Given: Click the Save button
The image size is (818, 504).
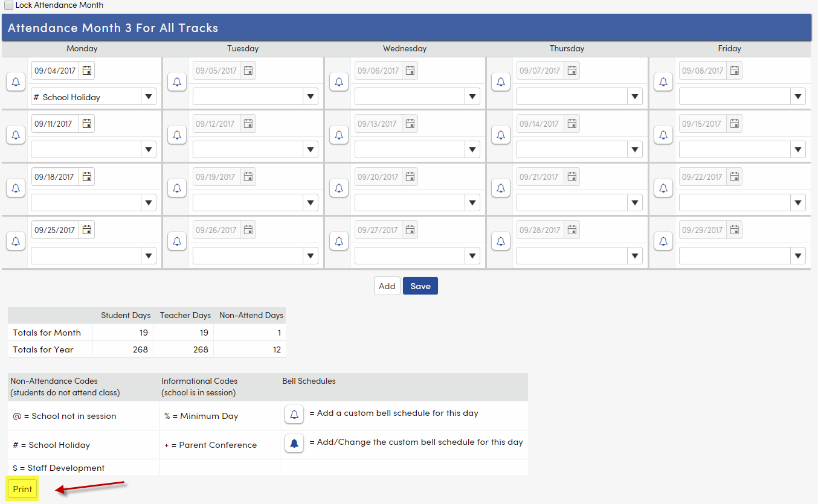Looking at the screenshot, I should click(420, 285).
